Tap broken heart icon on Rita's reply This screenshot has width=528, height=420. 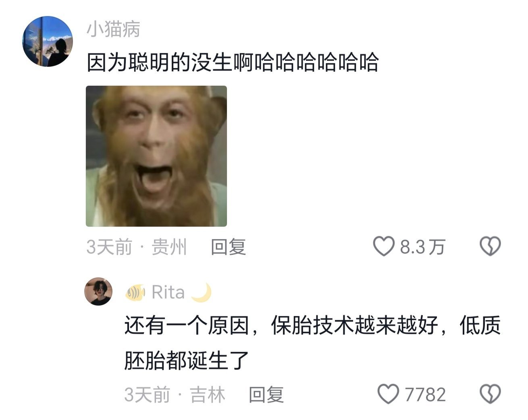pos(490,394)
